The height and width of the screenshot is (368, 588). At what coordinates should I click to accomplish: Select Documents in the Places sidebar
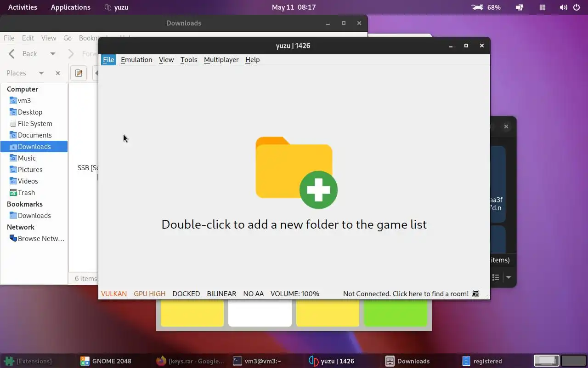click(x=34, y=135)
